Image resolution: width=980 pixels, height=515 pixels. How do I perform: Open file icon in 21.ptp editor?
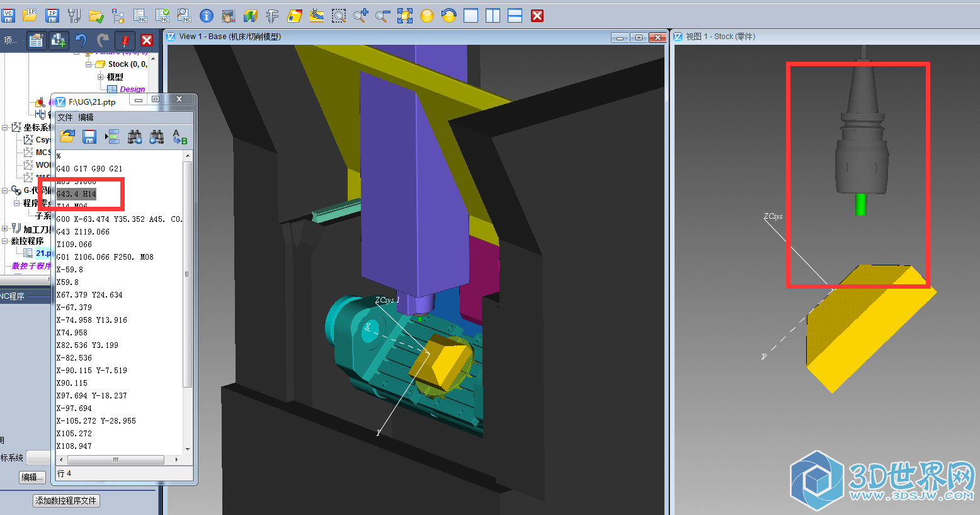click(x=67, y=136)
